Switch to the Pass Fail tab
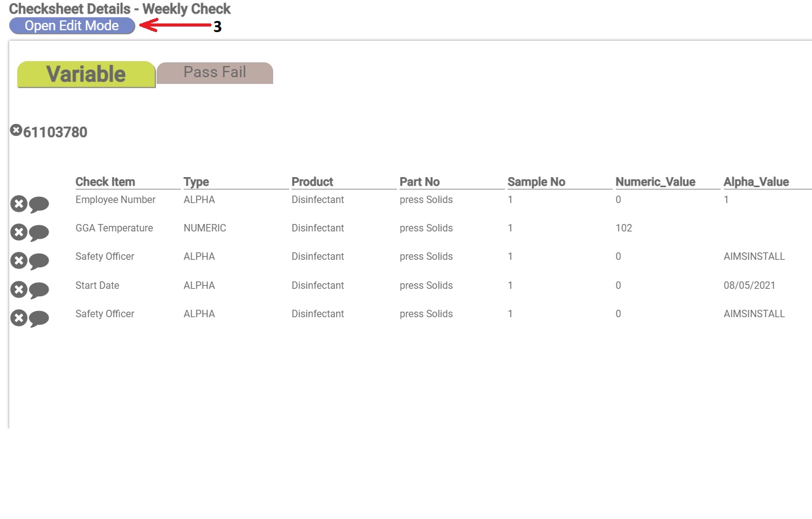Viewport: 812px width, 519px height. tap(214, 72)
